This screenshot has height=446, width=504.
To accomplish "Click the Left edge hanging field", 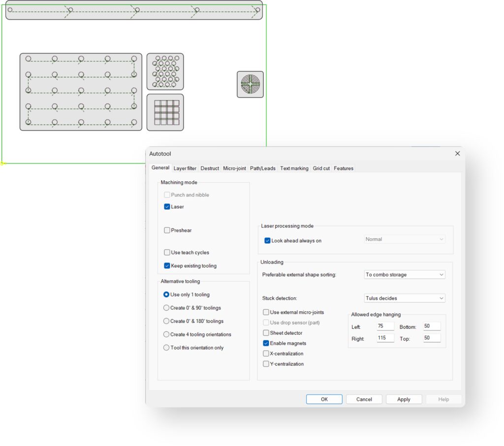I will (385, 327).
